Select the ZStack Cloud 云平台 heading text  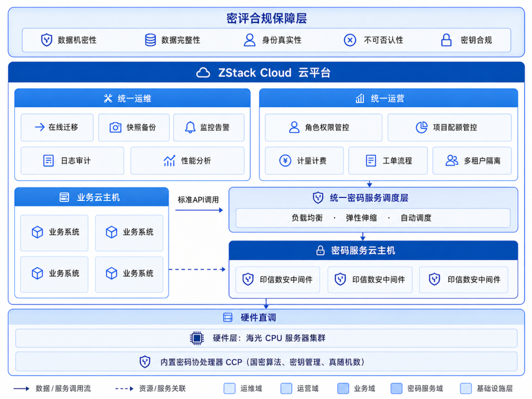274,72
